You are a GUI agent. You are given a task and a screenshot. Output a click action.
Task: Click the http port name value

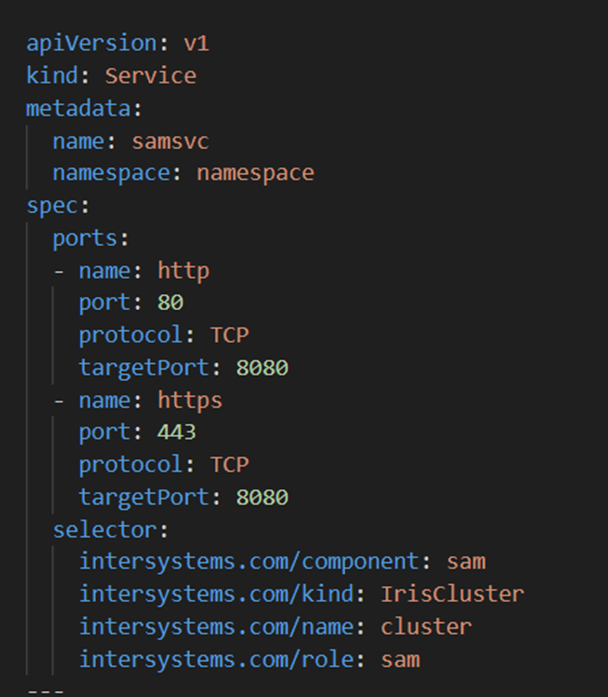coord(184,271)
